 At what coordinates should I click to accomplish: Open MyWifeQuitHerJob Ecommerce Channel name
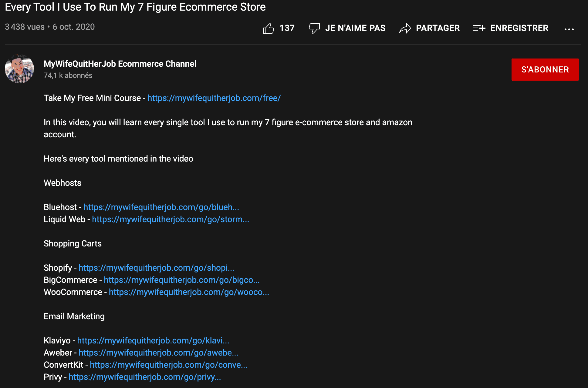click(x=120, y=64)
